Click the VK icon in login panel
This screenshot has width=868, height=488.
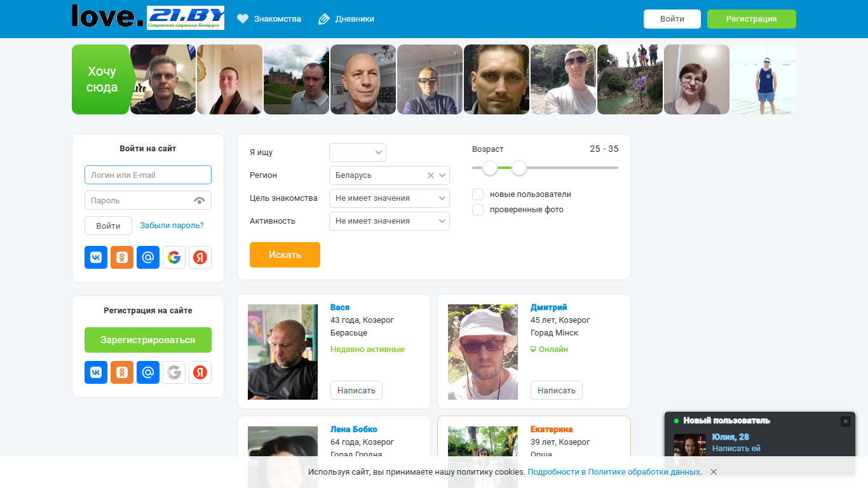[96, 257]
